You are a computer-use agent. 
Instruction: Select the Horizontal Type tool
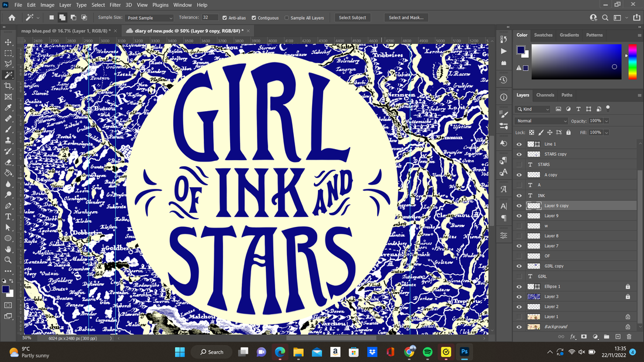pyautogui.click(x=8, y=217)
